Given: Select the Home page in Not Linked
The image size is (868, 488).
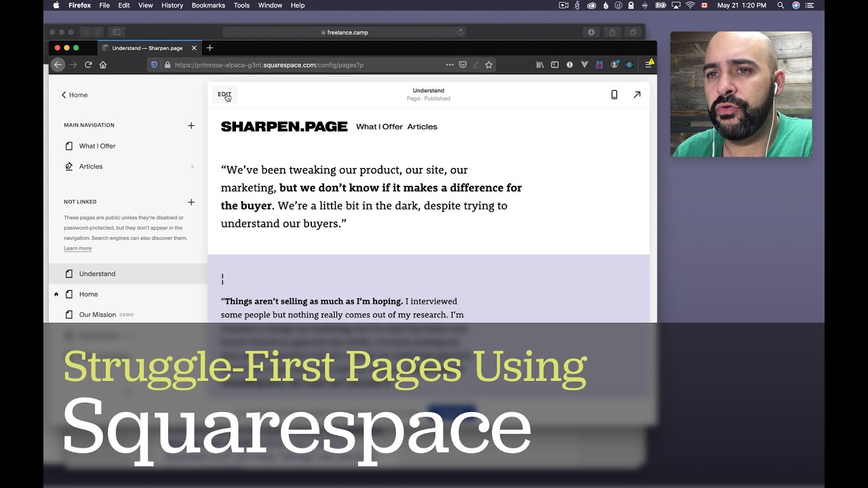Looking at the screenshot, I should (127, 294).
